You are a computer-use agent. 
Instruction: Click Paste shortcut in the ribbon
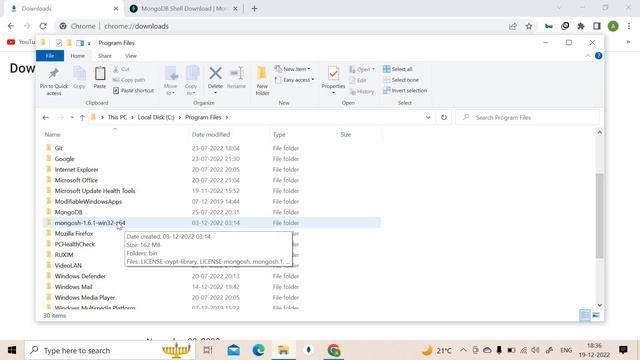[133, 91]
